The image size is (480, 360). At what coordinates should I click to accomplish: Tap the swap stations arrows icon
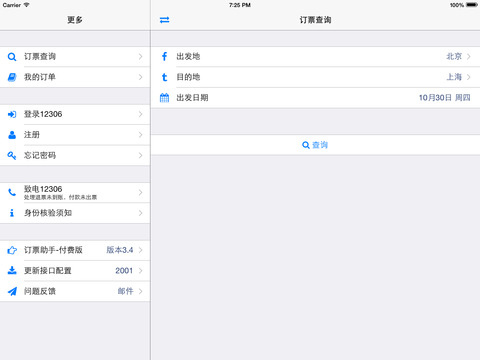[164, 20]
